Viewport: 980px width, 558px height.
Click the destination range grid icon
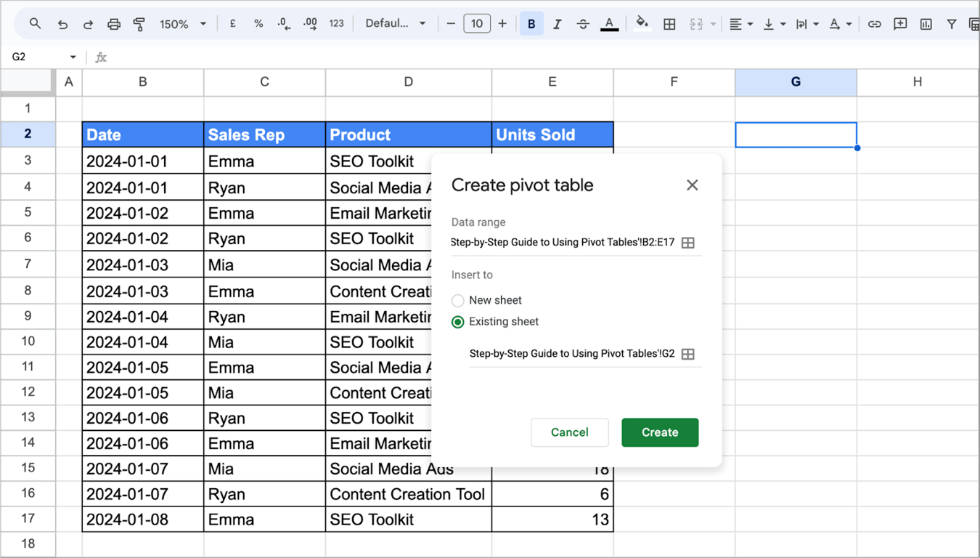click(x=688, y=354)
